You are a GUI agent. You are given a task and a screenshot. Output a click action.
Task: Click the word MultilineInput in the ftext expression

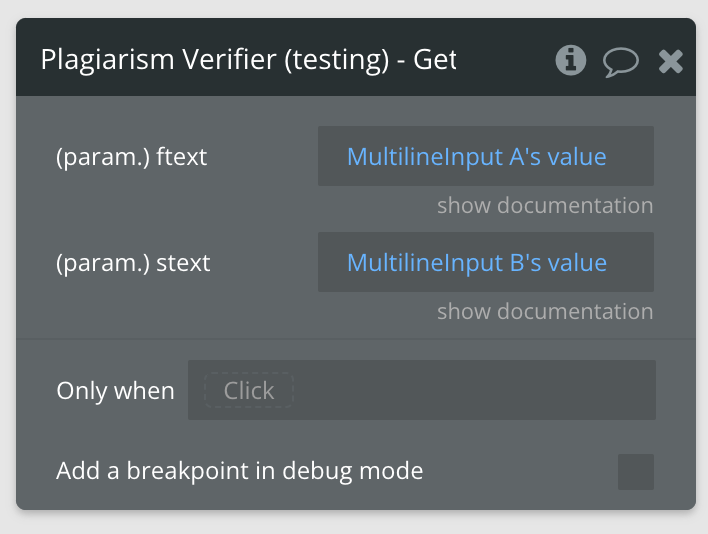click(425, 157)
